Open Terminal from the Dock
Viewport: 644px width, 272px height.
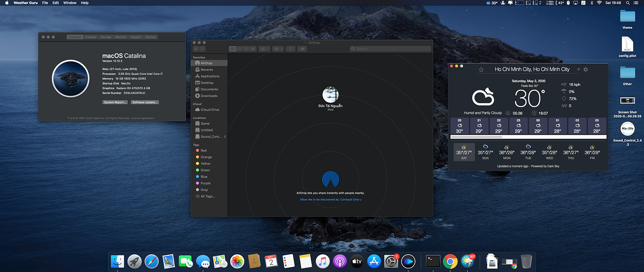pyautogui.click(x=433, y=261)
